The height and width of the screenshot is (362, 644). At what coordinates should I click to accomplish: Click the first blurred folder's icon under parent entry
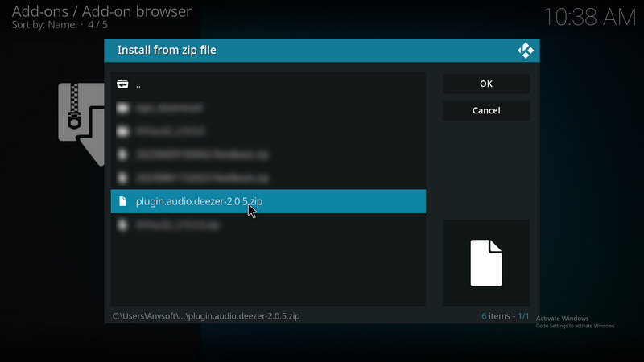(122, 108)
